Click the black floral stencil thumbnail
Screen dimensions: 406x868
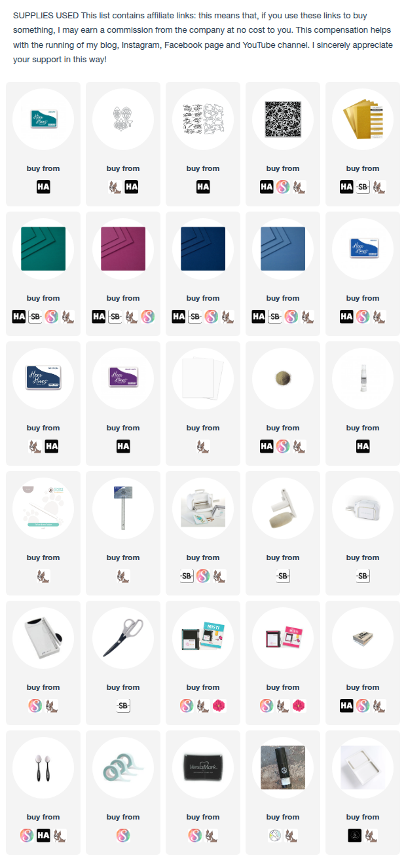click(x=283, y=119)
